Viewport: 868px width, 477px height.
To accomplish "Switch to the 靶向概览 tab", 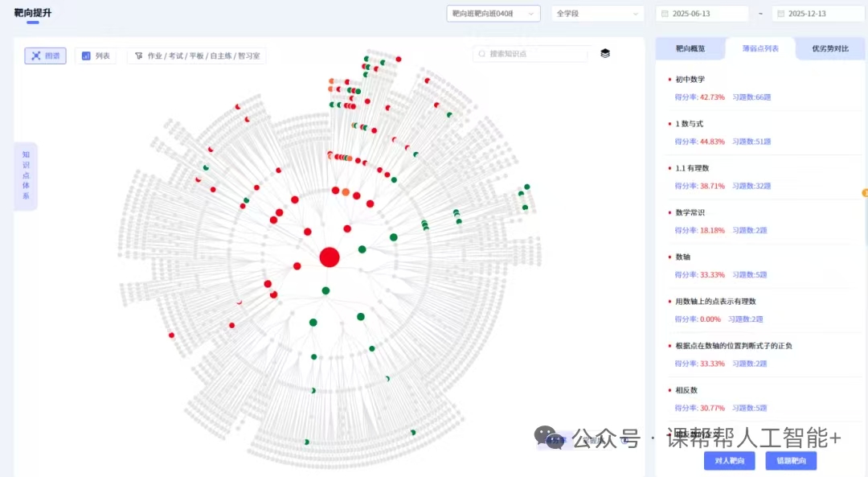I will tap(690, 48).
